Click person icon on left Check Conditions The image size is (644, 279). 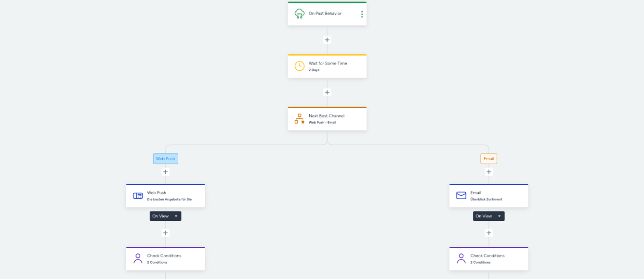138,259
